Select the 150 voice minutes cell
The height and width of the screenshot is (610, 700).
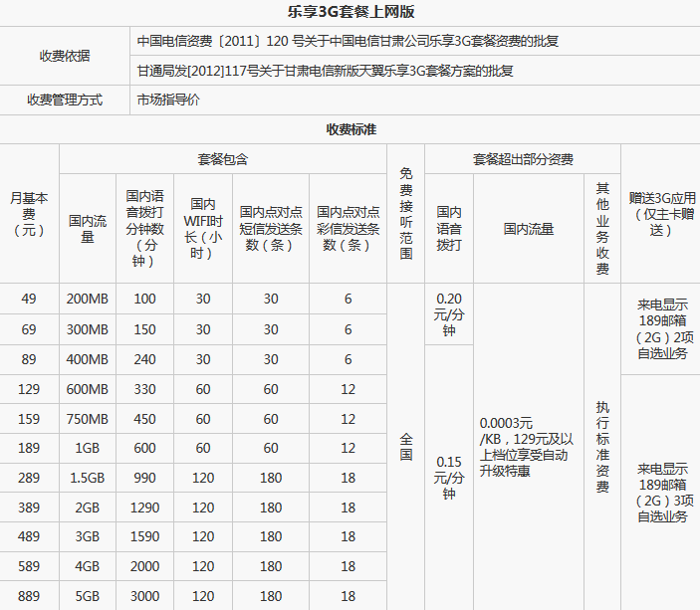click(144, 329)
